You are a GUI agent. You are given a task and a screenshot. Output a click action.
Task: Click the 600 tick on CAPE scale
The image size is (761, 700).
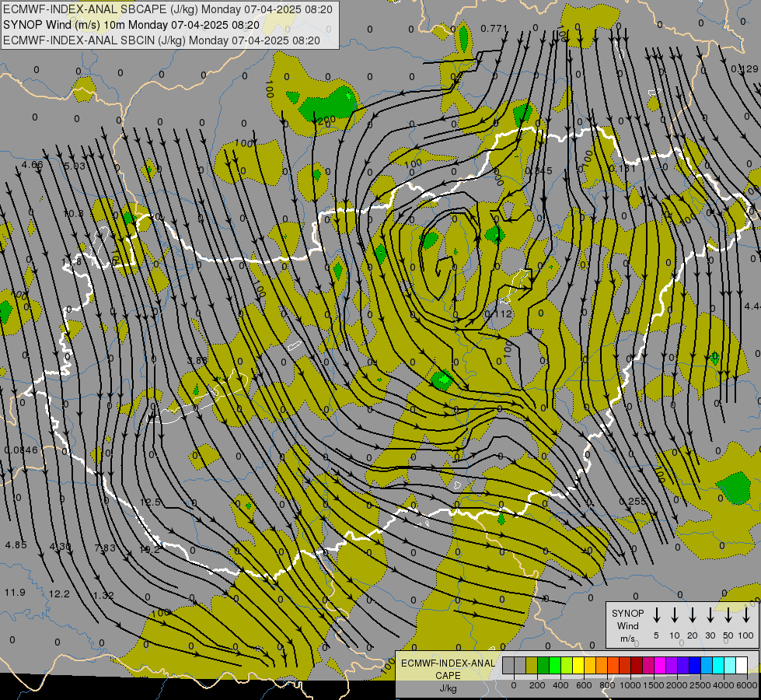tap(584, 685)
